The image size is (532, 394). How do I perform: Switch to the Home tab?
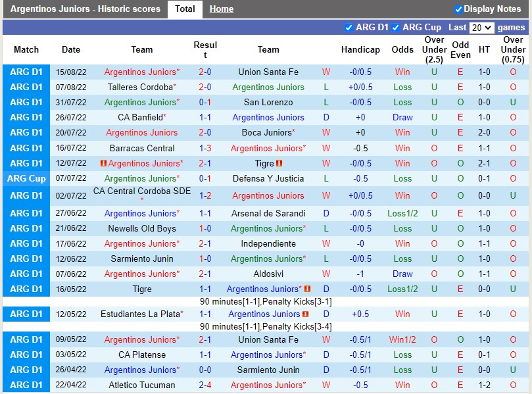click(221, 9)
